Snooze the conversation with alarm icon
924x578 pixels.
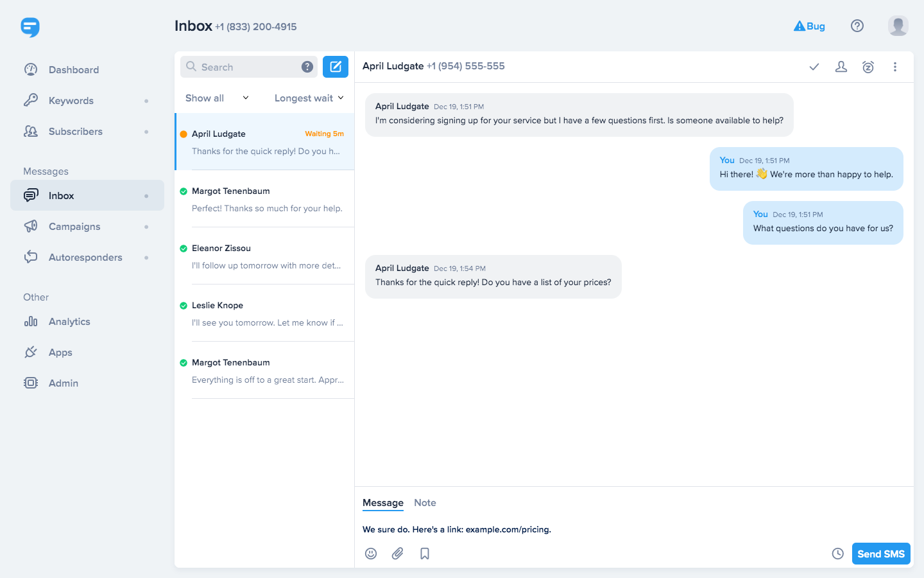point(868,67)
